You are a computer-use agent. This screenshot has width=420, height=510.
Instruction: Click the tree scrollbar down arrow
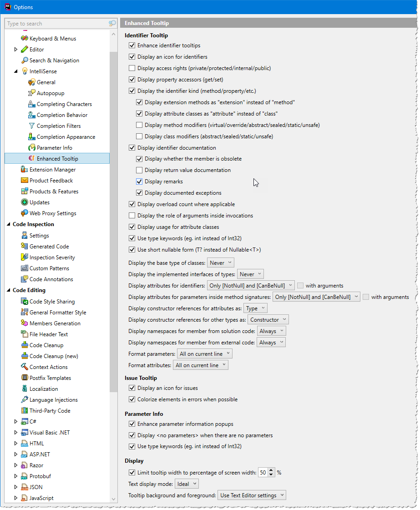(x=114, y=499)
